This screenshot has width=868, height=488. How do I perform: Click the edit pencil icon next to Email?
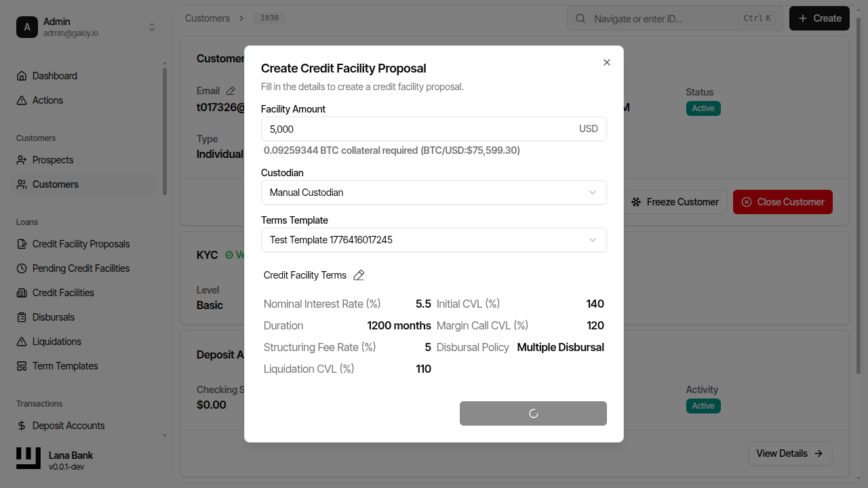(231, 91)
